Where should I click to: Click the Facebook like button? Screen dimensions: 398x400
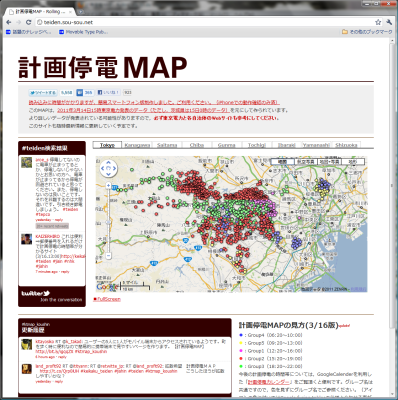(109, 93)
